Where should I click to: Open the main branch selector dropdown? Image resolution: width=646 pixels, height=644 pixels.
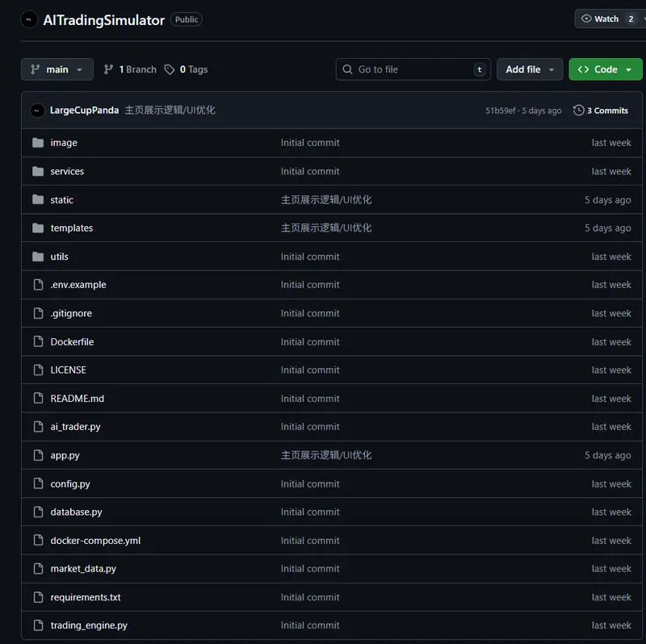pos(57,69)
